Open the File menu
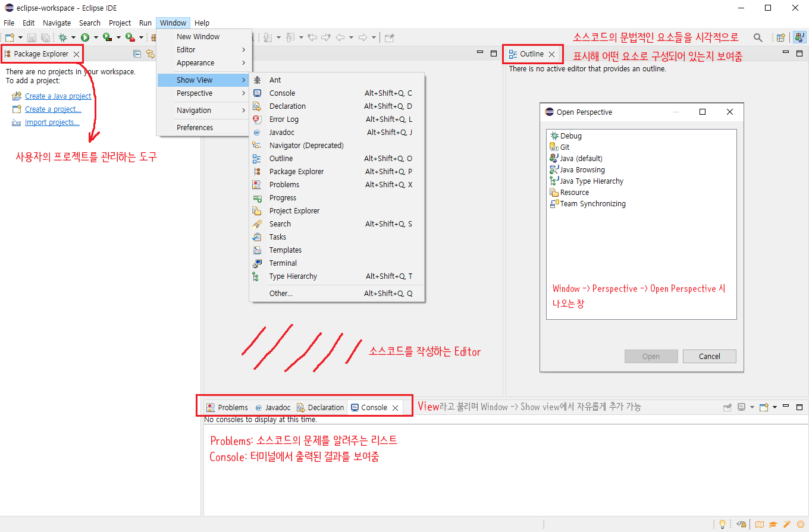Image resolution: width=809 pixels, height=532 pixels. (9, 23)
